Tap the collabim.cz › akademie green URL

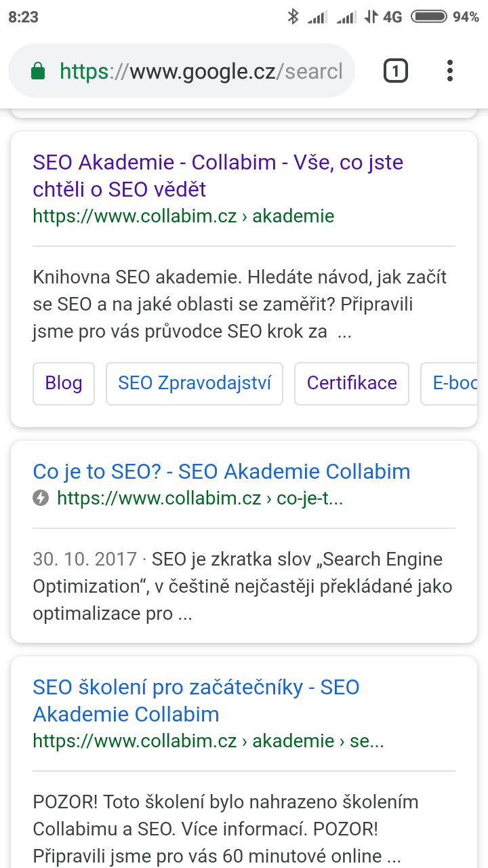coord(184,216)
